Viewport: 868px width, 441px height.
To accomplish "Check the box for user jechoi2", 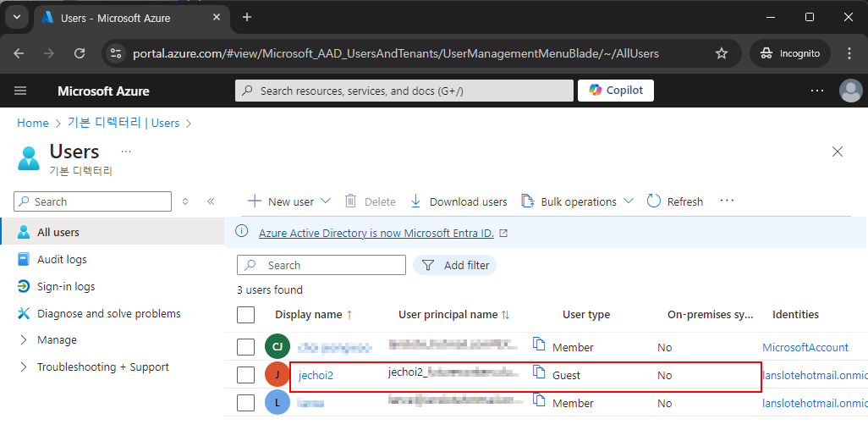I will click(246, 375).
